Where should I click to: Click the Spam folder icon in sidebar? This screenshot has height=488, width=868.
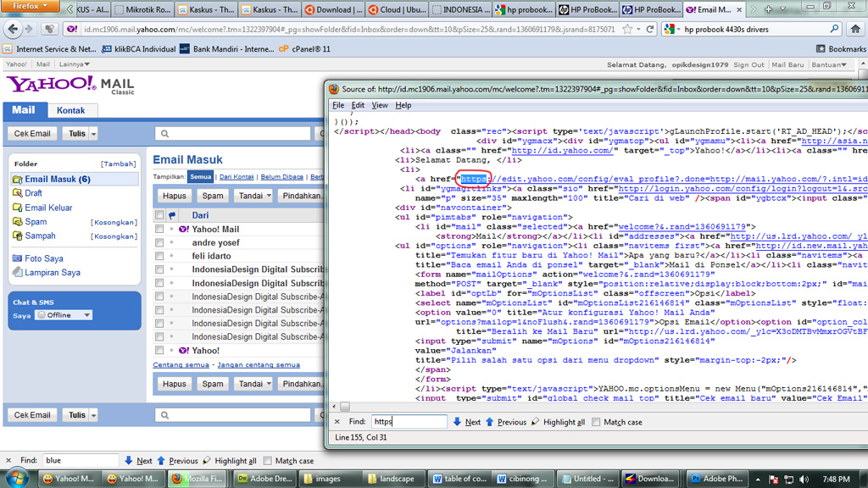(x=18, y=222)
